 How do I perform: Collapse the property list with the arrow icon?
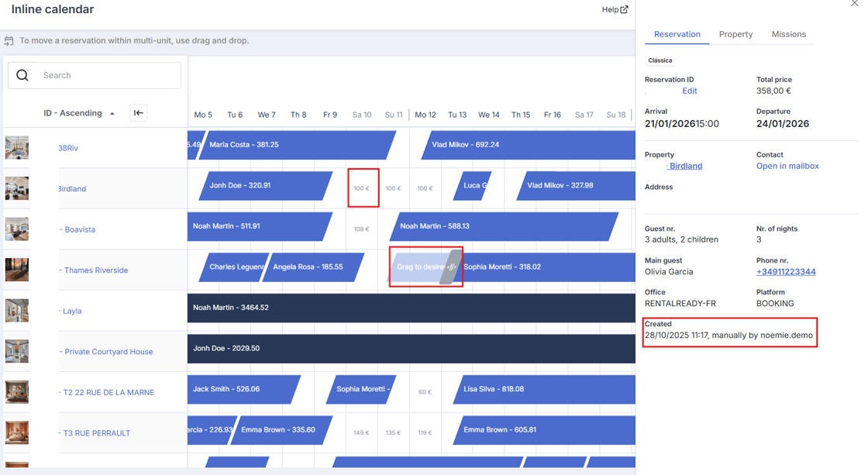point(139,113)
